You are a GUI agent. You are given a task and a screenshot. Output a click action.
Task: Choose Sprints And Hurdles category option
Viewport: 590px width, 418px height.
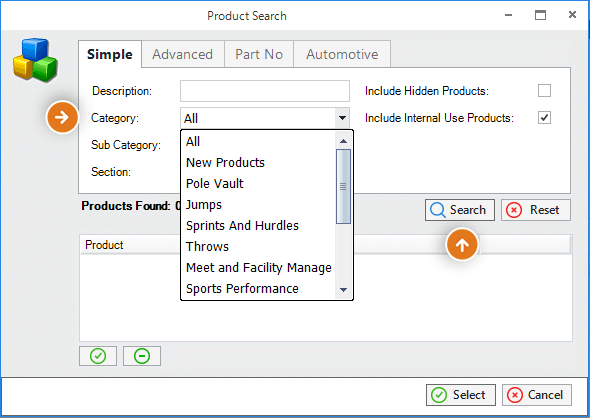[242, 226]
